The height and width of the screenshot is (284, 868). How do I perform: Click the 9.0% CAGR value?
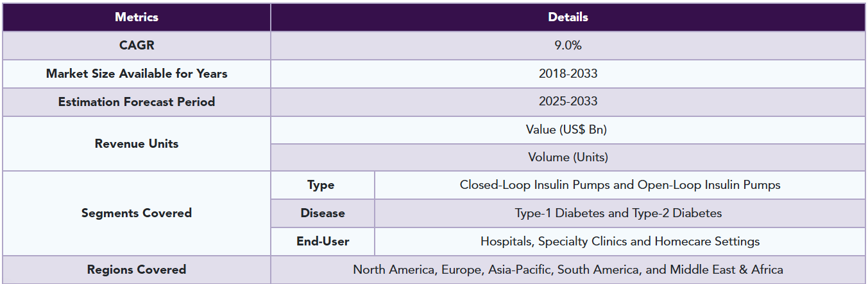[568, 46]
